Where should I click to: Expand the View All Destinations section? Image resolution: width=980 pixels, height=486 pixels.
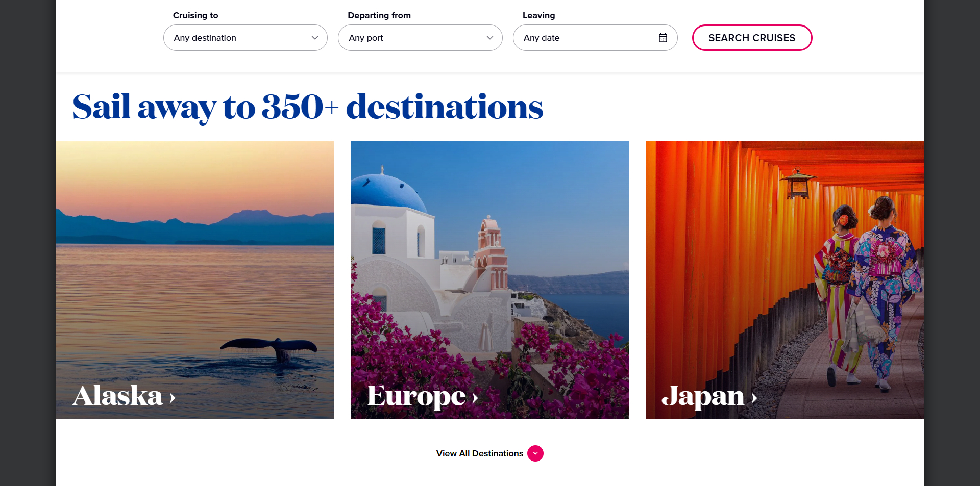point(479,453)
